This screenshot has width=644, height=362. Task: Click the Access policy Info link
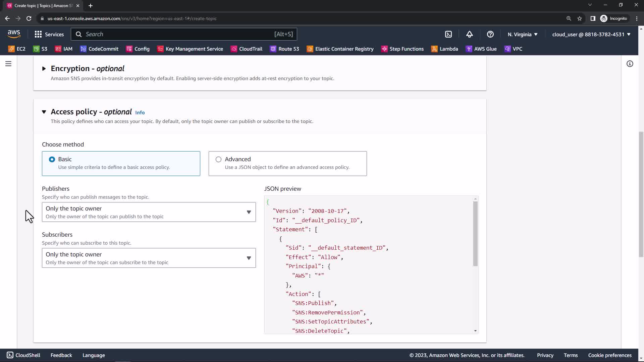pos(140,113)
